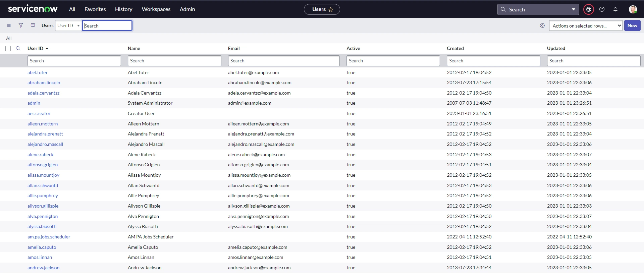Tick the select-all rows checkbox
Viewport: 644px width, 279px height.
coord(8,49)
